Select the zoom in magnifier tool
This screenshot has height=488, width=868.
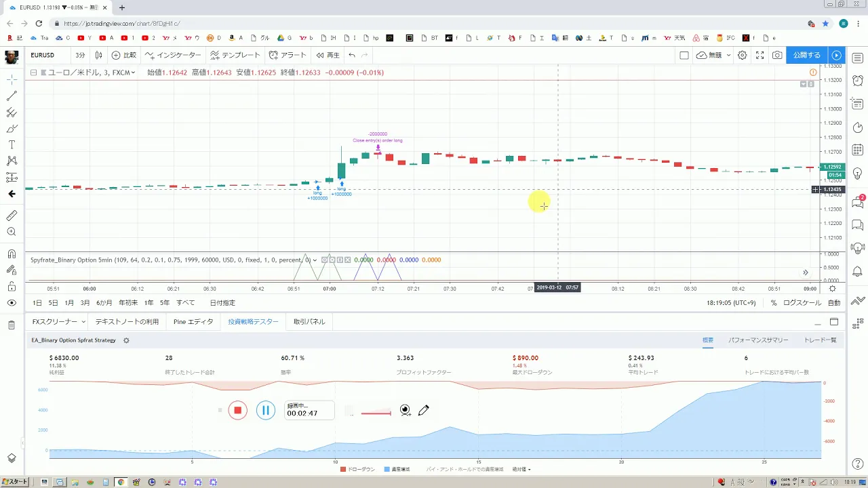12,232
